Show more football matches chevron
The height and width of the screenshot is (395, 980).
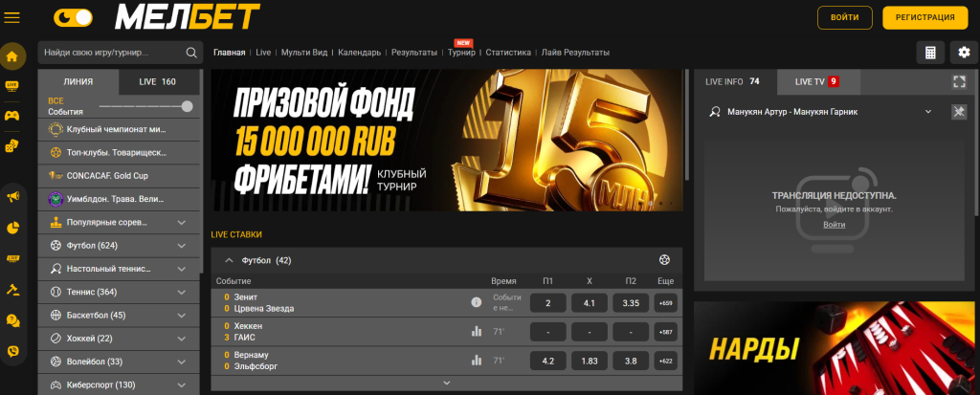[x=446, y=383]
